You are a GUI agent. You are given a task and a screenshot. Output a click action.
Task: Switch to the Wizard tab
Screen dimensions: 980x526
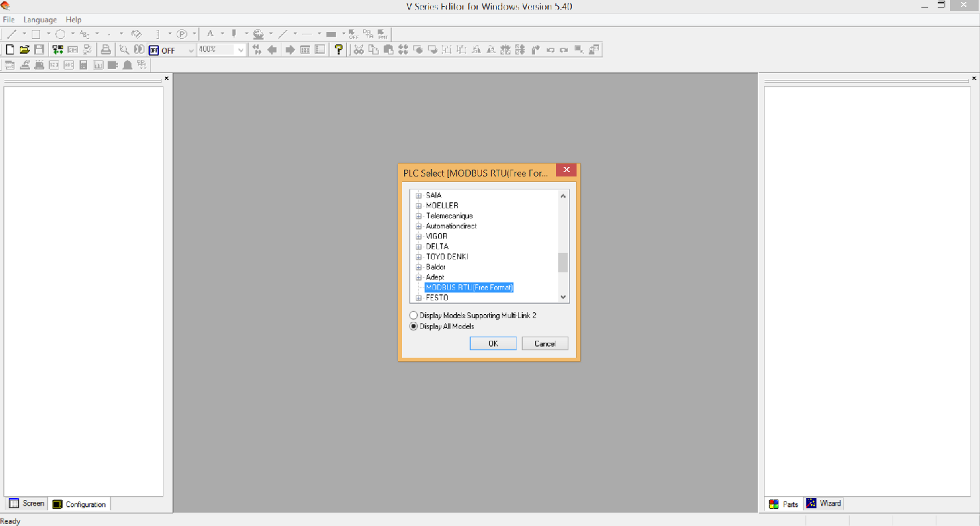point(824,504)
